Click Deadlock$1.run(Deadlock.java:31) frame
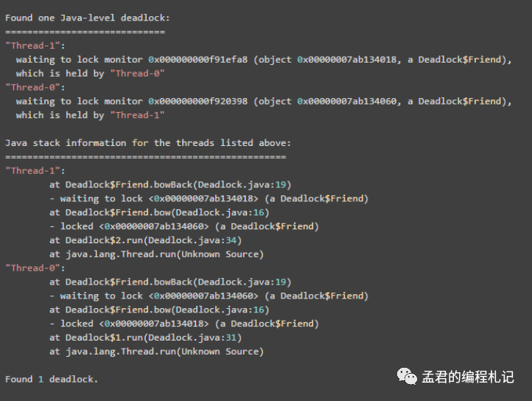Image resolution: width=532 pixels, height=401 pixels. tap(146, 338)
